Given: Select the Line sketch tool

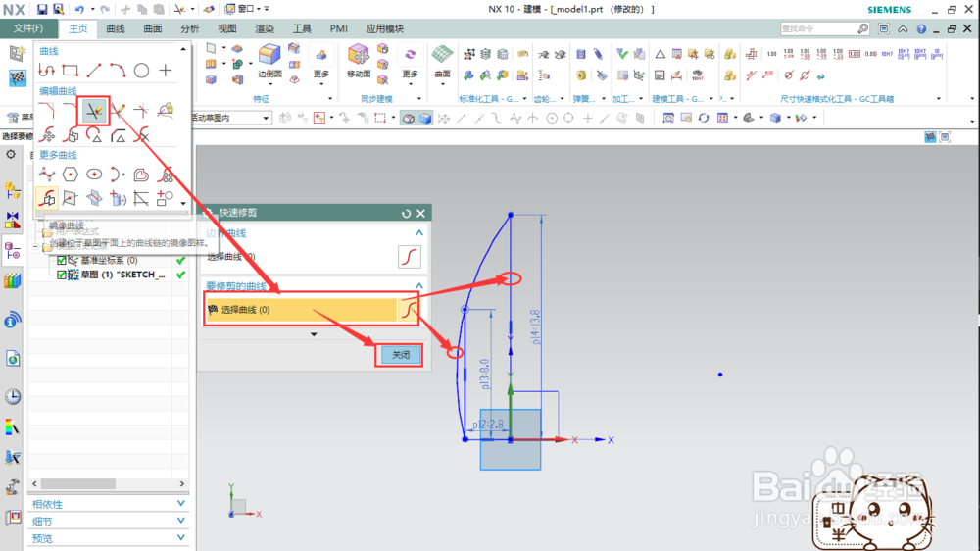Looking at the screenshot, I should (94, 70).
